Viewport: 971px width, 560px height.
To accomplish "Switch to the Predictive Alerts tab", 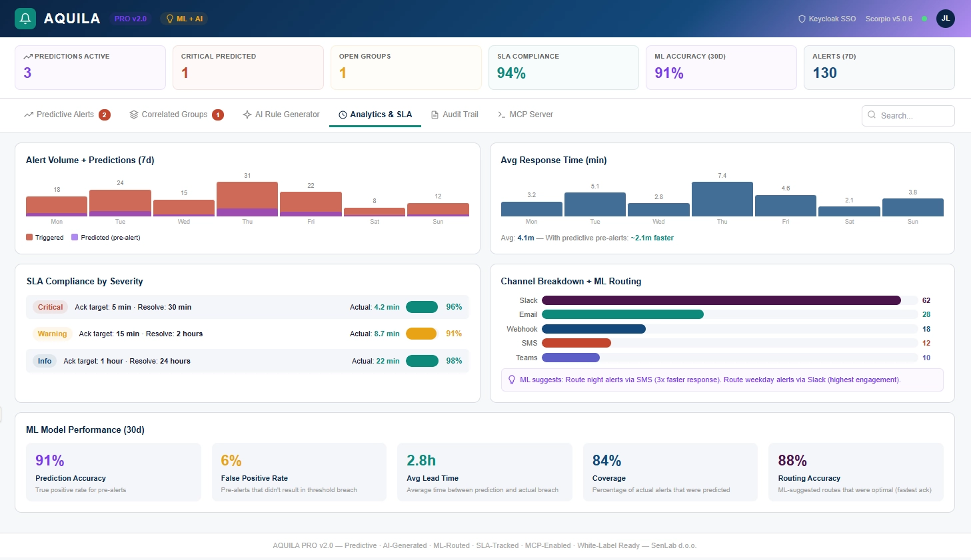I will tap(65, 115).
